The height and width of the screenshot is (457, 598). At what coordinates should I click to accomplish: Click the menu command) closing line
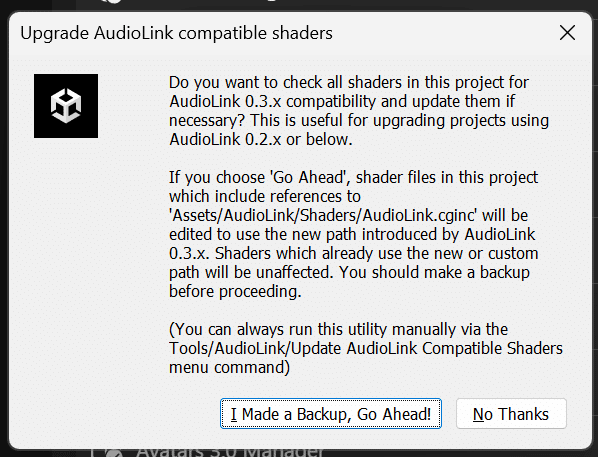[229, 367]
